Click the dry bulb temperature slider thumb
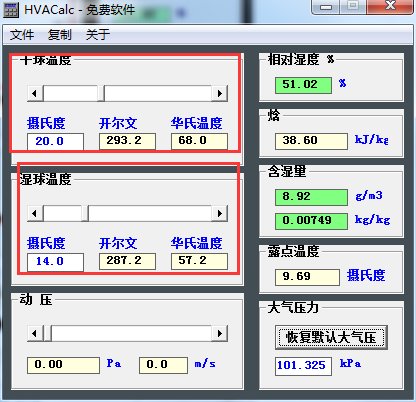The image size is (416, 402). click(101, 93)
